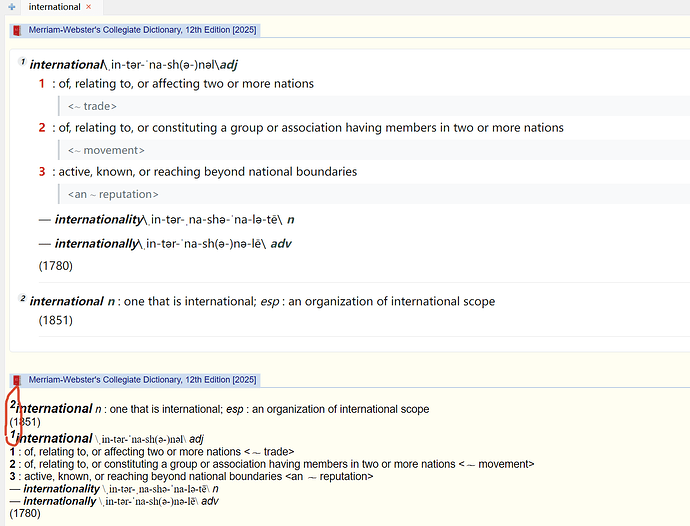The width and height of the screenshot is (690, 526).
Task: Click the red sense number 2
Action: (42, 128)
